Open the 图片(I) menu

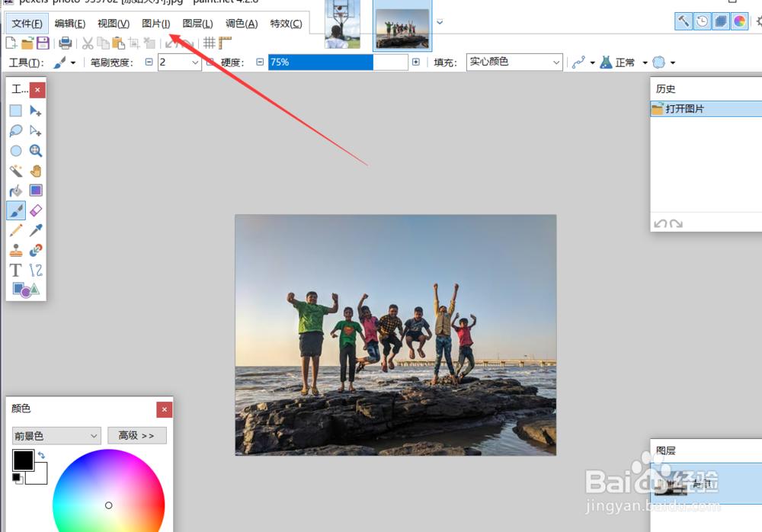(156, 24)
